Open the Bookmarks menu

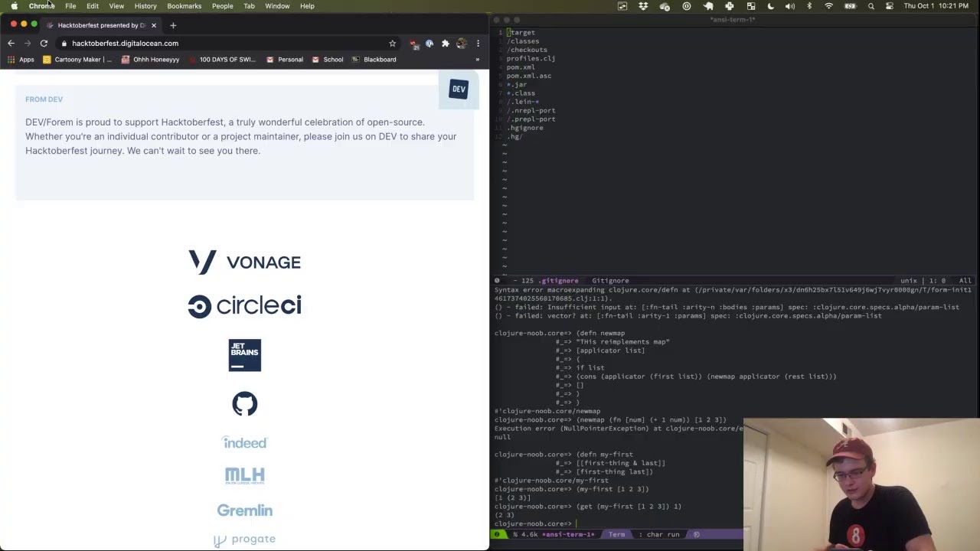(x=185, y=6)
